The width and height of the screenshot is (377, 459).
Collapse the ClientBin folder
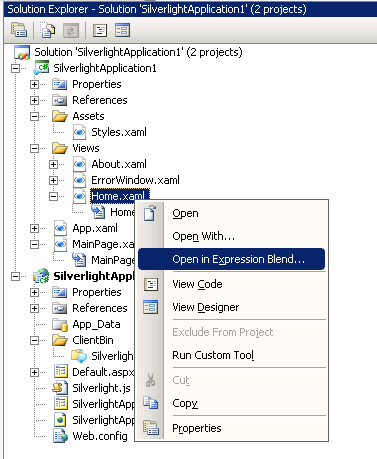pyautogui.click(x=34, y=340)
